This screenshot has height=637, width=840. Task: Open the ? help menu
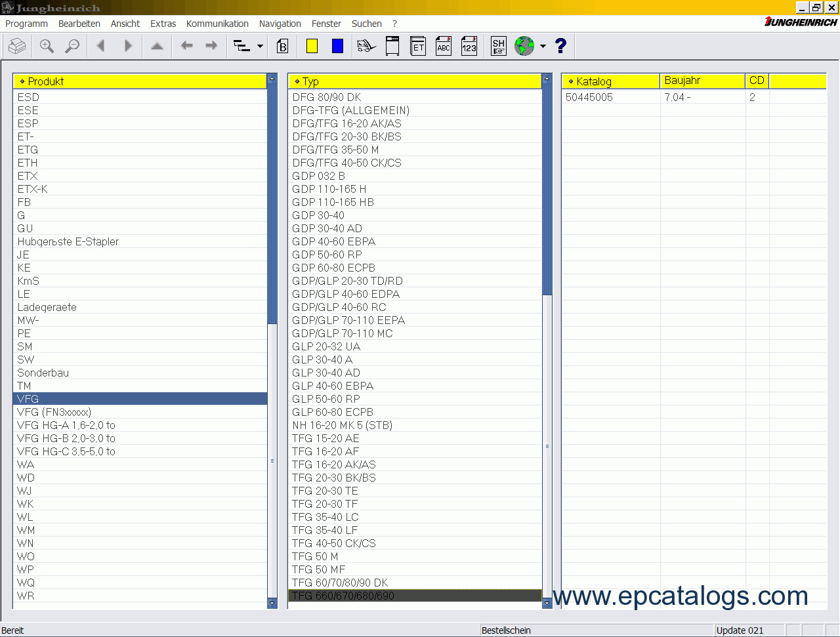tap(394, 24)
